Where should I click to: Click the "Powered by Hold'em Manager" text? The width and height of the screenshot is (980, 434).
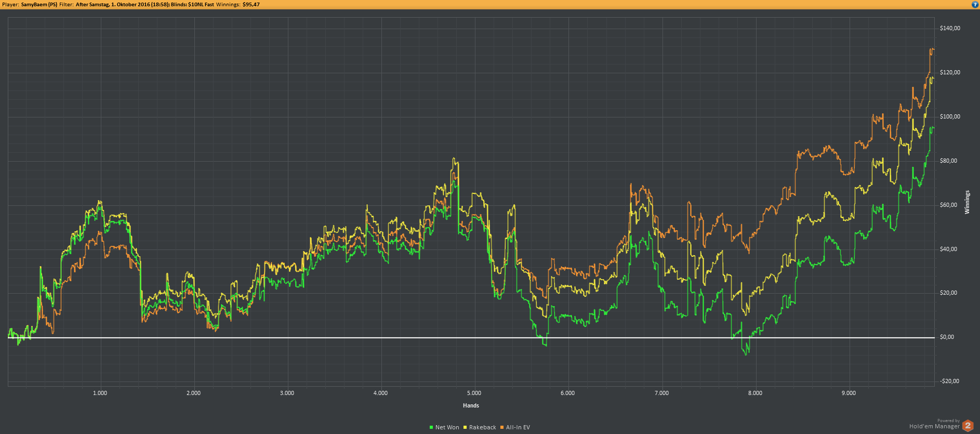pos(935,424)
